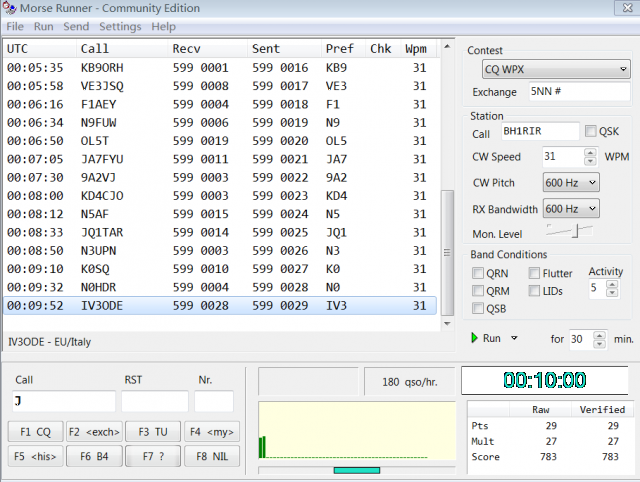640x482 pixels.
Task: Click F7 ? button
Action: (153, 456)
